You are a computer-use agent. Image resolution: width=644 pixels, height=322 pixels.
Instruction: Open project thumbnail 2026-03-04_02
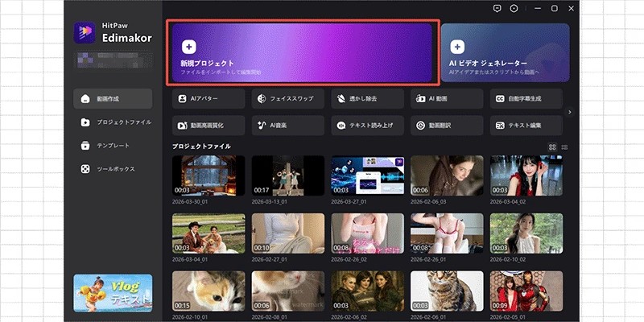coord(526,175)
